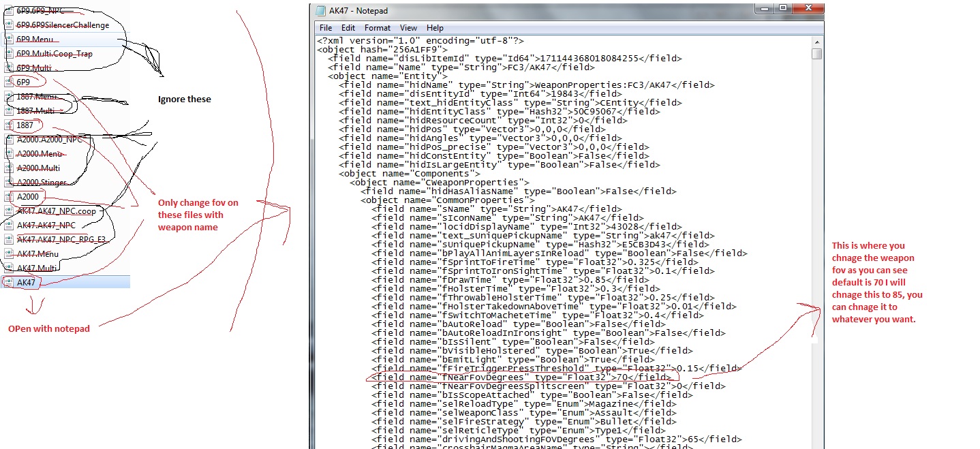Select the 6P9.Menu file
The image size is (980, 449).
tap(35, 40)
